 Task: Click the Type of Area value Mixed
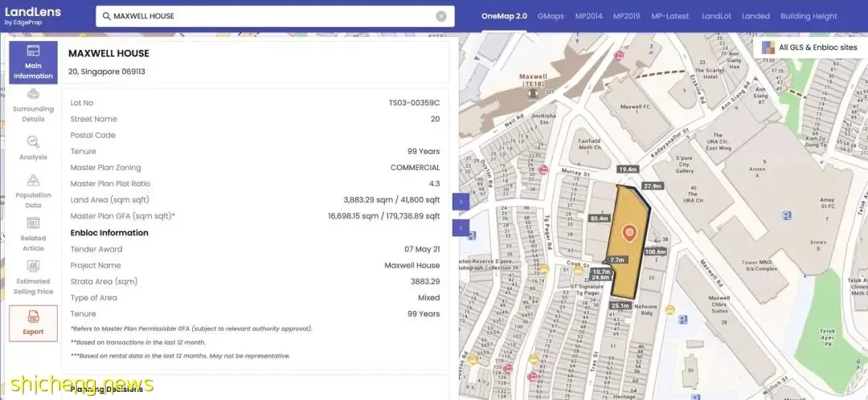[429, 298]
